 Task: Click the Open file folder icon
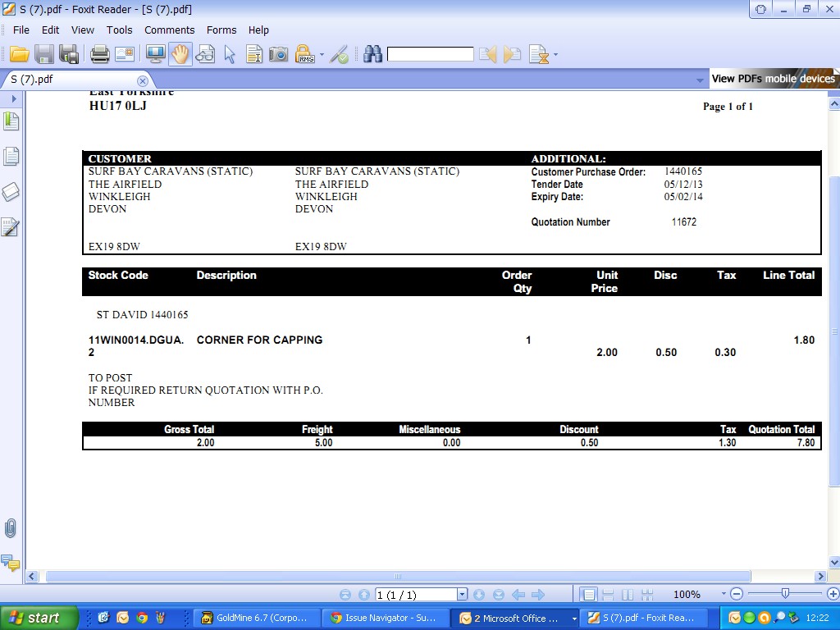click(x=20, y=55)
